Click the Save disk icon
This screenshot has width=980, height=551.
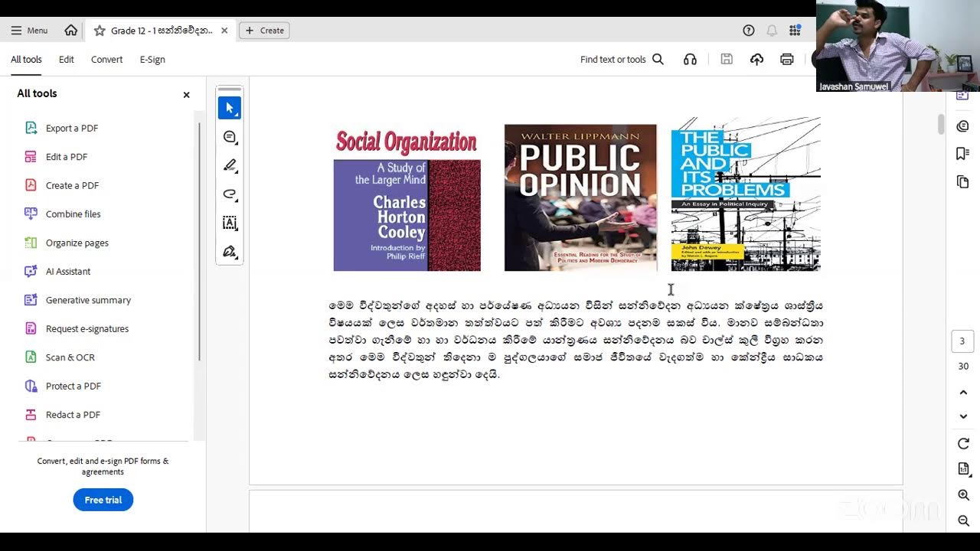pos(727,60)
